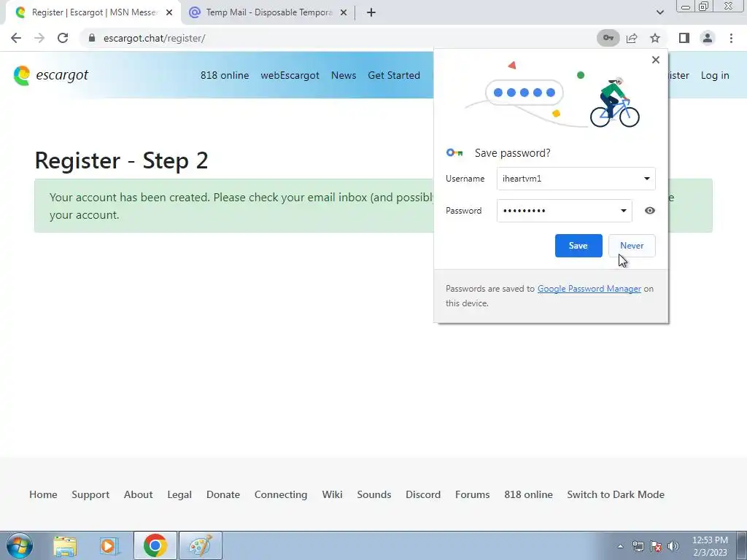Click 818 online in the top navigation
Viewport: 747px width, 560px height.
[x=225, y=75]
